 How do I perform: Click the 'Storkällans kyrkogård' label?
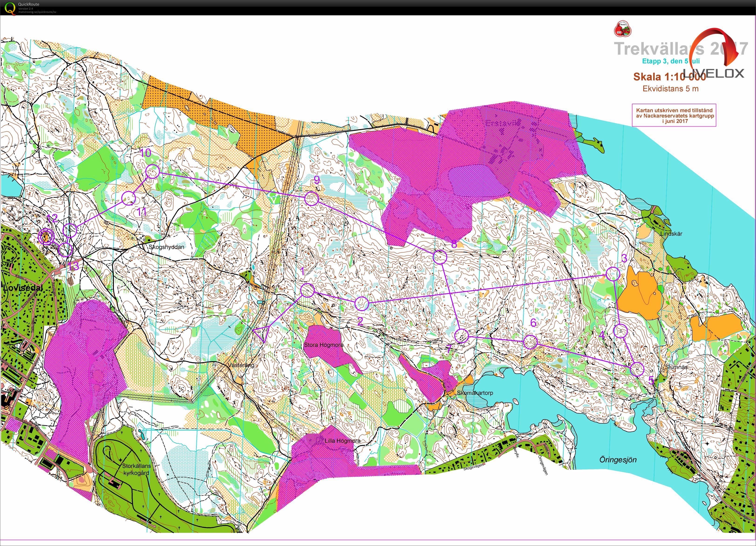click(136, 469)
